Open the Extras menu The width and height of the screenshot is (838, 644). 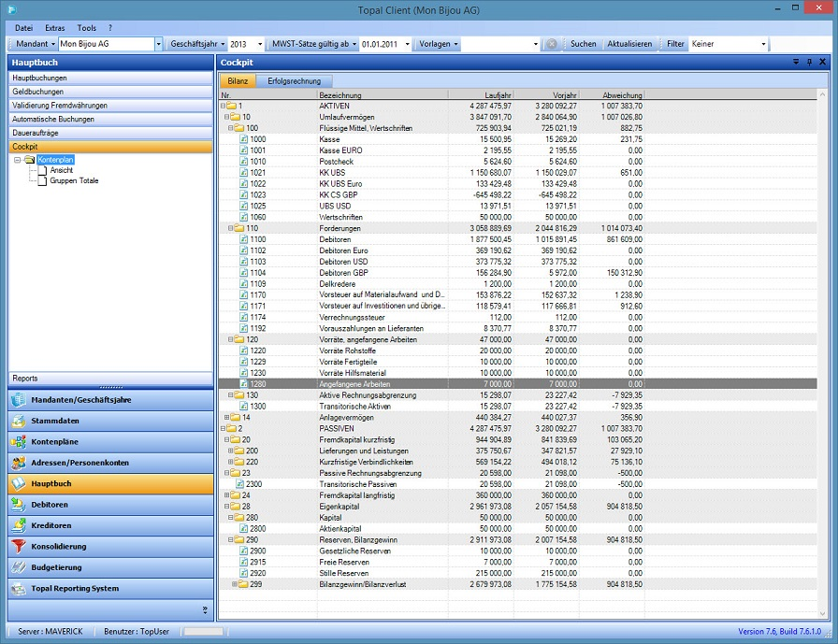pyautogui.click(x=55, y=28)
